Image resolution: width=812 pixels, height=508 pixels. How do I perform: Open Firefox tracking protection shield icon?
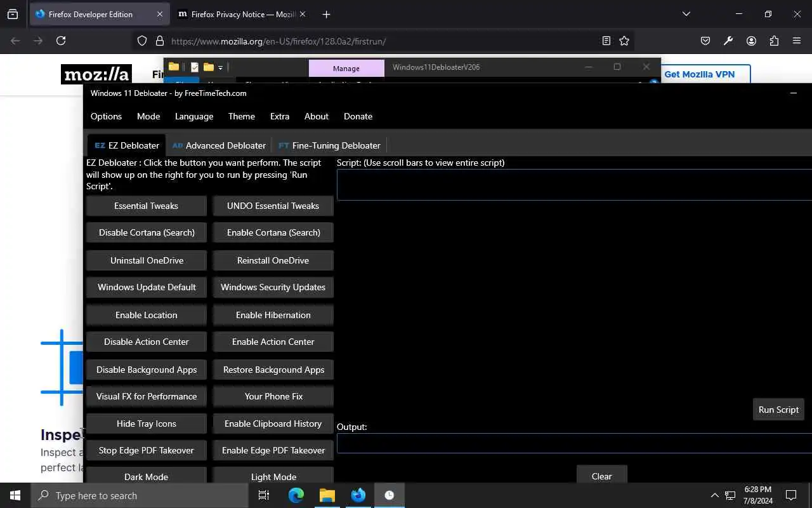[142, 41]
